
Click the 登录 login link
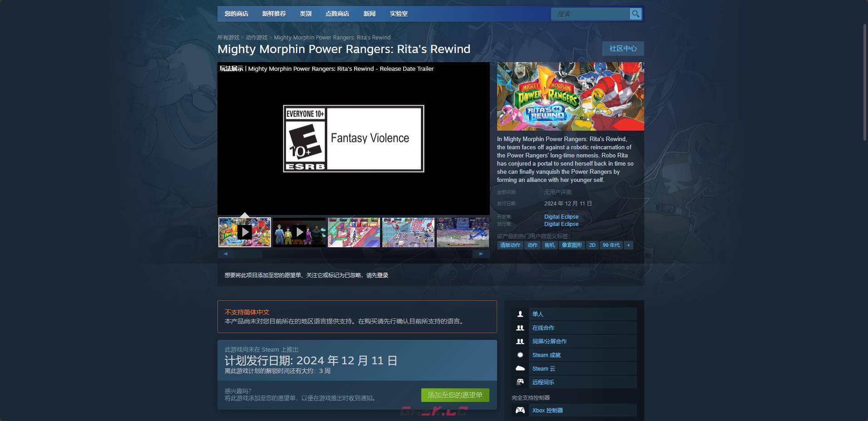coord(383,275)
